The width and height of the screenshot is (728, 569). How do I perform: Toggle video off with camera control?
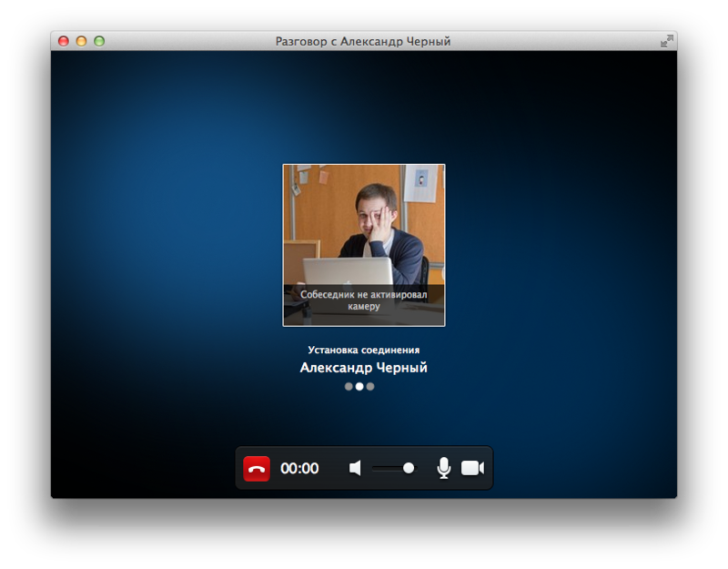point(472,467)
